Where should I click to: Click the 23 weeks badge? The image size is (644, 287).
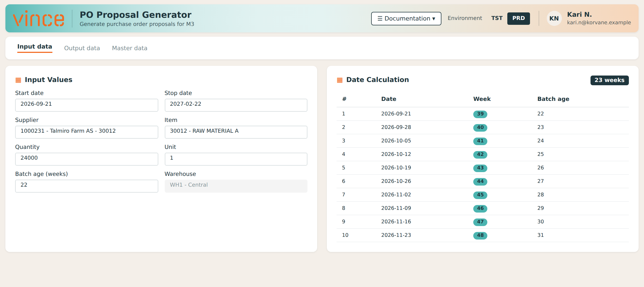[x=609, y=80]
